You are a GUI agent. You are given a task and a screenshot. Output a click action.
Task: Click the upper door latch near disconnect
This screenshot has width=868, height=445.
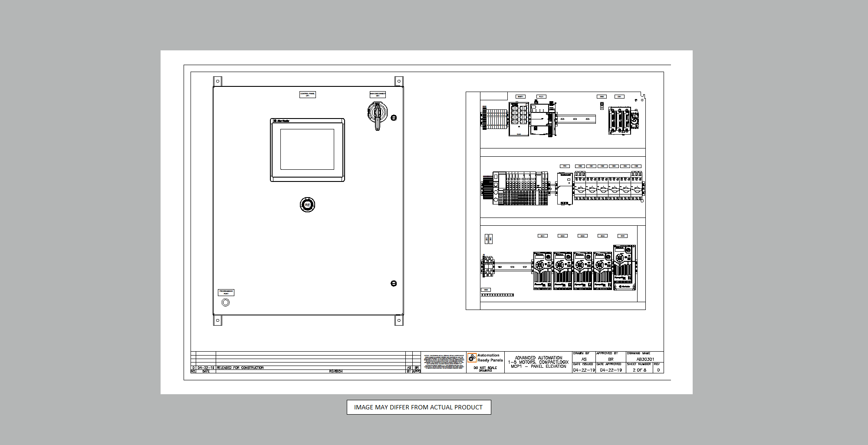394,118
